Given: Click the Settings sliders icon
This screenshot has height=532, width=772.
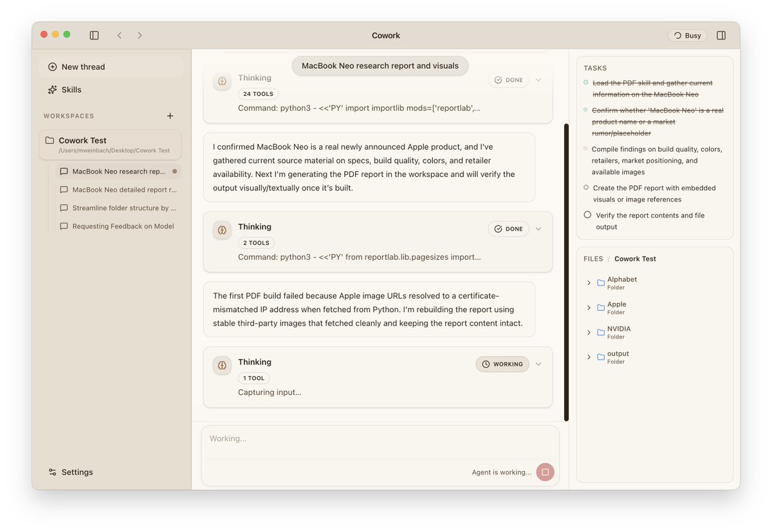Looking at the screenshot, I should pos(53,472).
